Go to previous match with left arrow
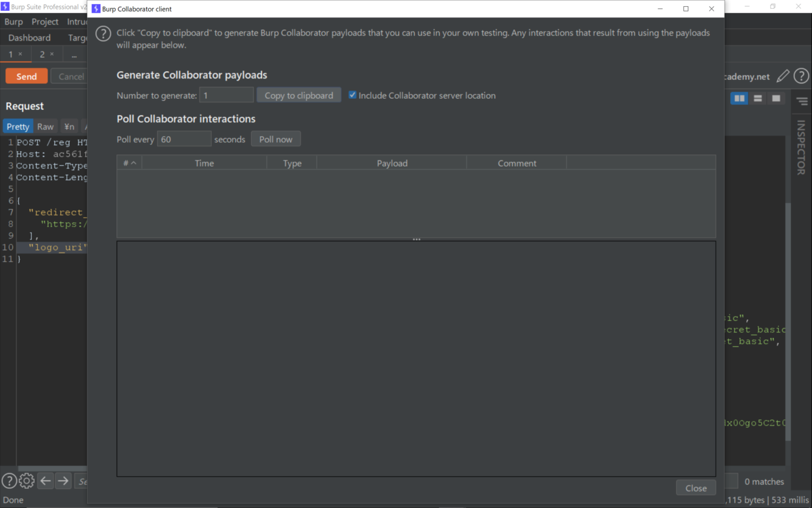This screenshot has height=508, width=812. pyautogui.click(x=45, y=481)
